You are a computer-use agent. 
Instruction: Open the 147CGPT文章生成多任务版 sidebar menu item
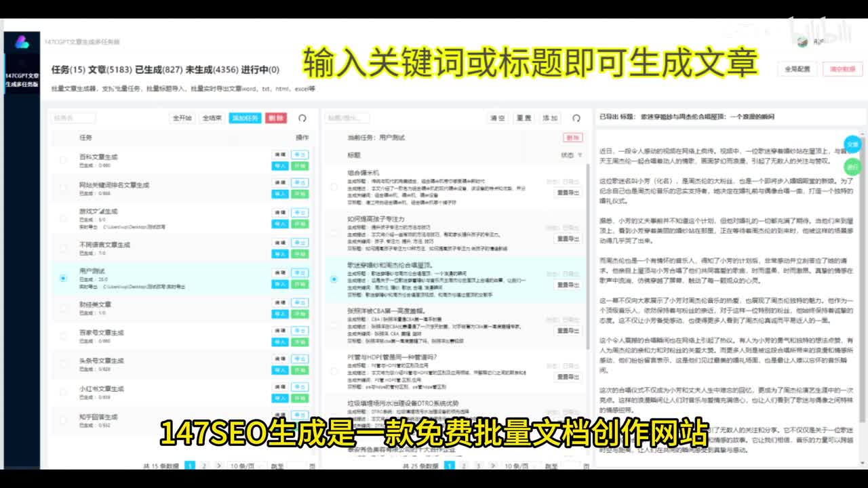(22, 80)
